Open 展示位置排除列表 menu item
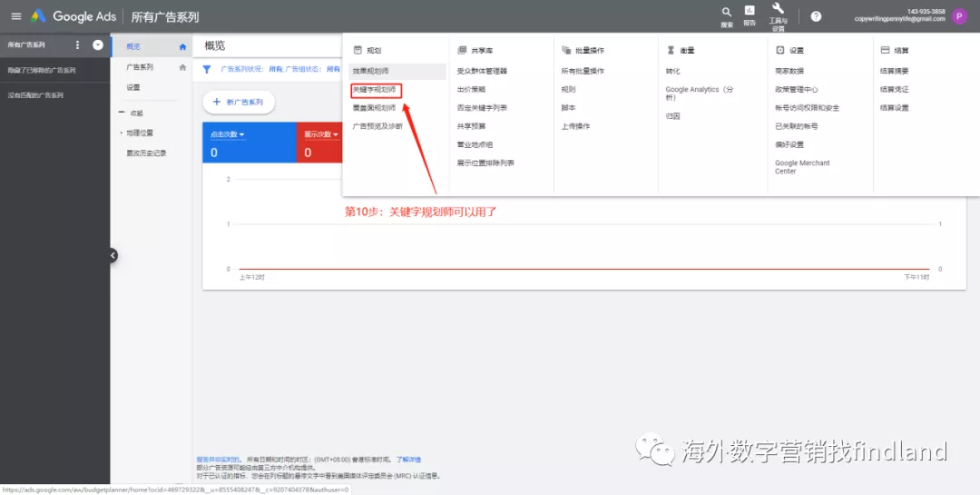This screenshot has height=495, width=980. tap(485, 163)
